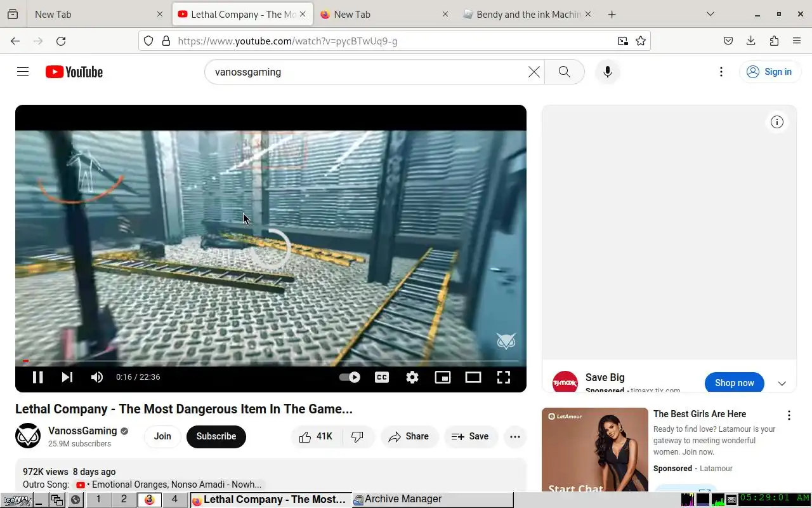This screenshot has width=812, height=508.
Task: Seek on the video progress bar
Action: pyautogui.click(x=271, y=361)
